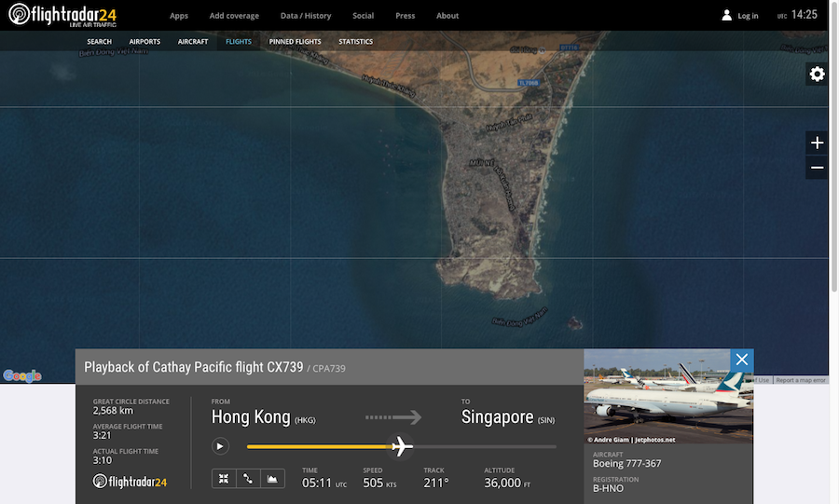This screenshot has height=504, width=839.
Task: Click Singapore (SIN) destination text
Action: click(508, 416)
